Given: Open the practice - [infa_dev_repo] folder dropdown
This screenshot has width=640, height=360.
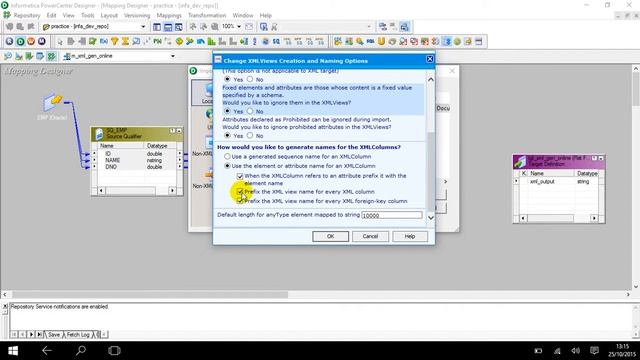Looking at the screenshot, I should click(x=143, y=27).
